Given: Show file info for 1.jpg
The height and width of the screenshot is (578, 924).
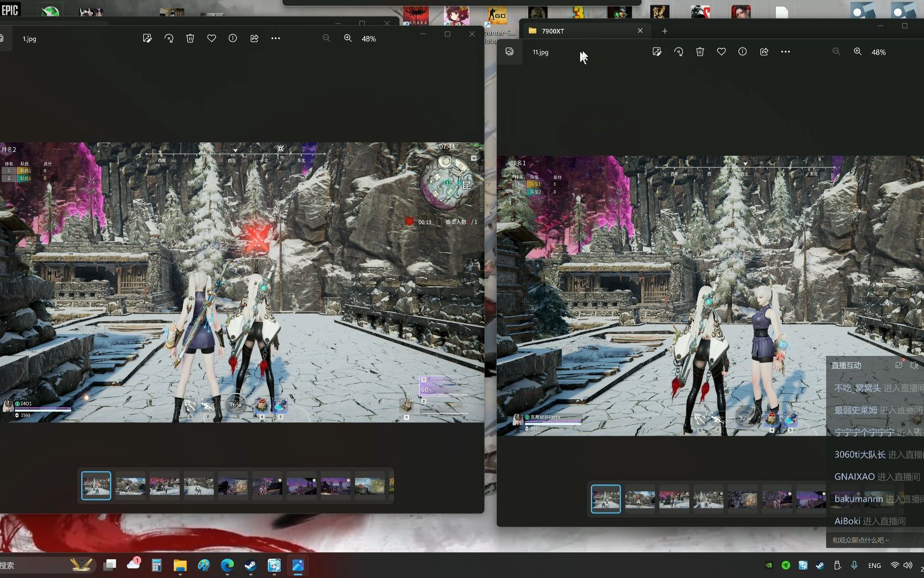Looking at the screenshot, I should (233, 39).
